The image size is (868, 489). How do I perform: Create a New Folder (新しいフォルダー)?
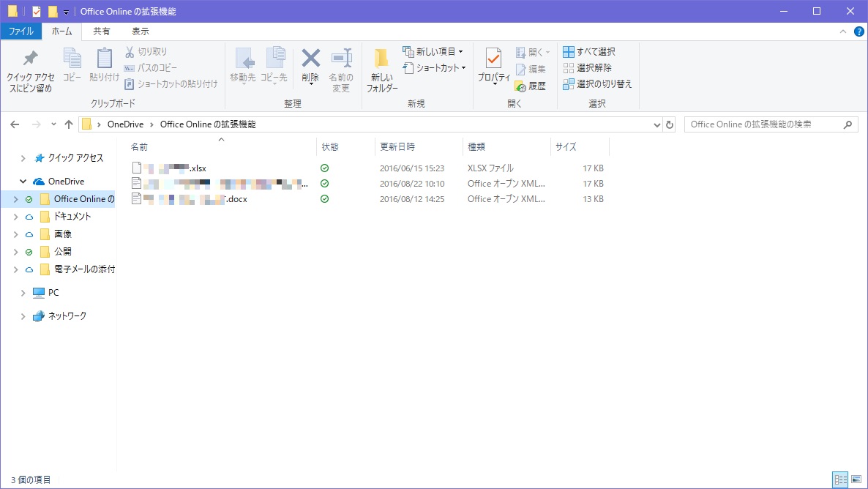(382, 70)
